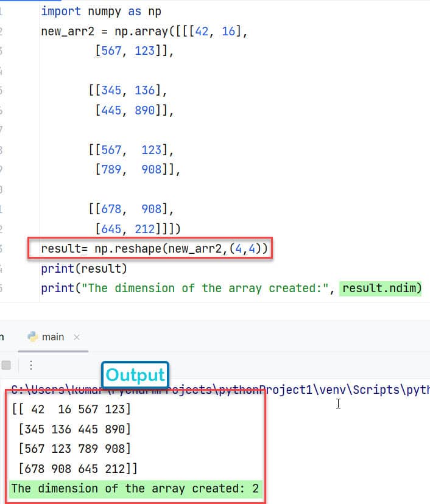Click the "The dimension of the array created:" string
This screenshot has height=504, width=430.
(205, 289)
